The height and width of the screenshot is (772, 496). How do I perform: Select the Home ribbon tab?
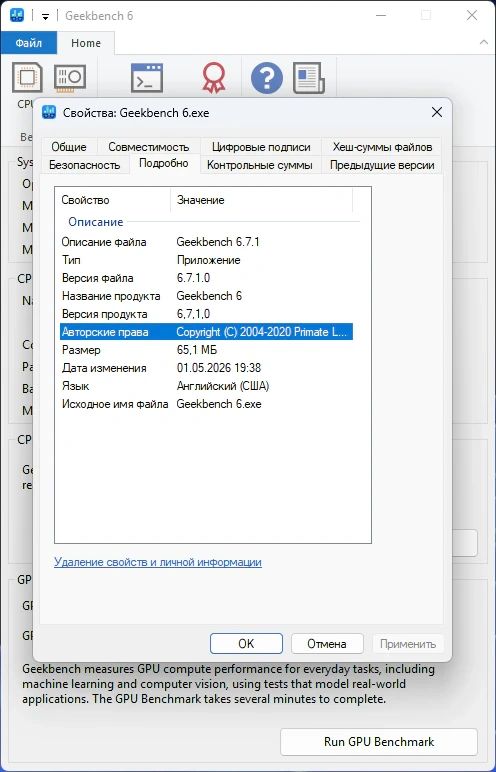click(86, 43)
